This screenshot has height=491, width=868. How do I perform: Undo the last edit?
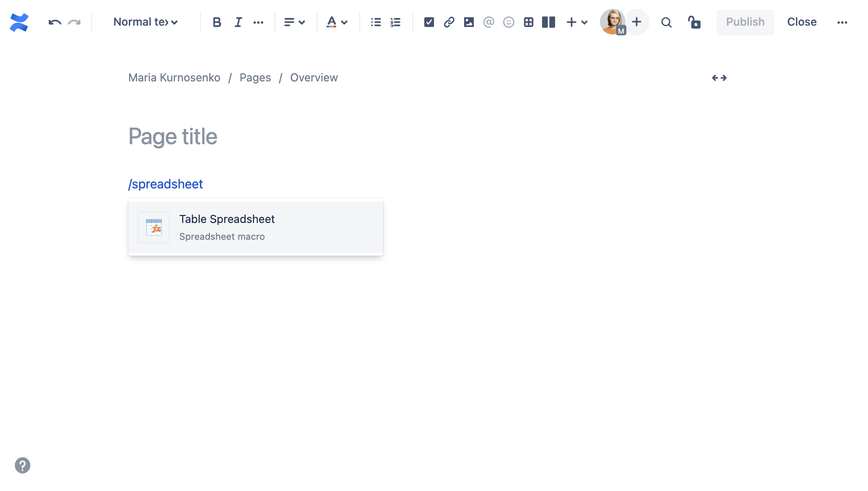pyautogui.click(x=54, y=22)
